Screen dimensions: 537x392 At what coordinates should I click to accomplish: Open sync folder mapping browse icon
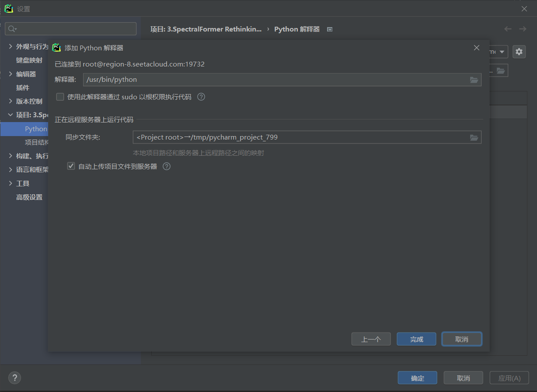[x=474, y=137]
